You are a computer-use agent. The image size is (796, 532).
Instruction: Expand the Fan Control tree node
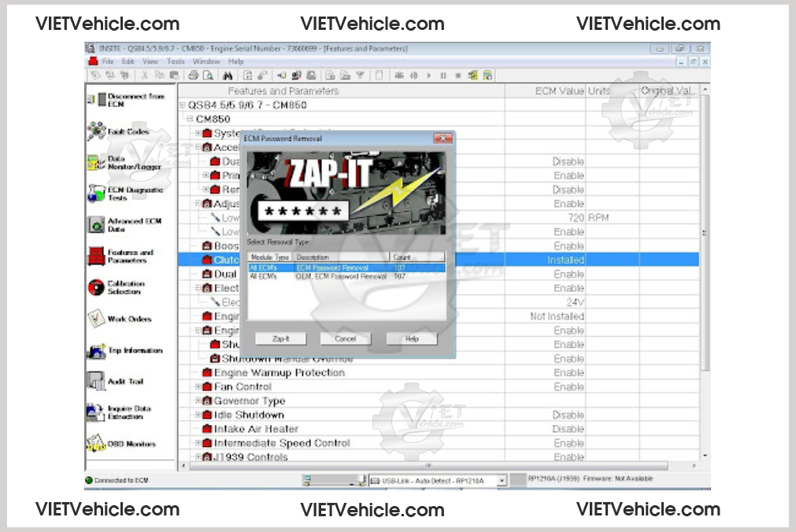[198, 387]
